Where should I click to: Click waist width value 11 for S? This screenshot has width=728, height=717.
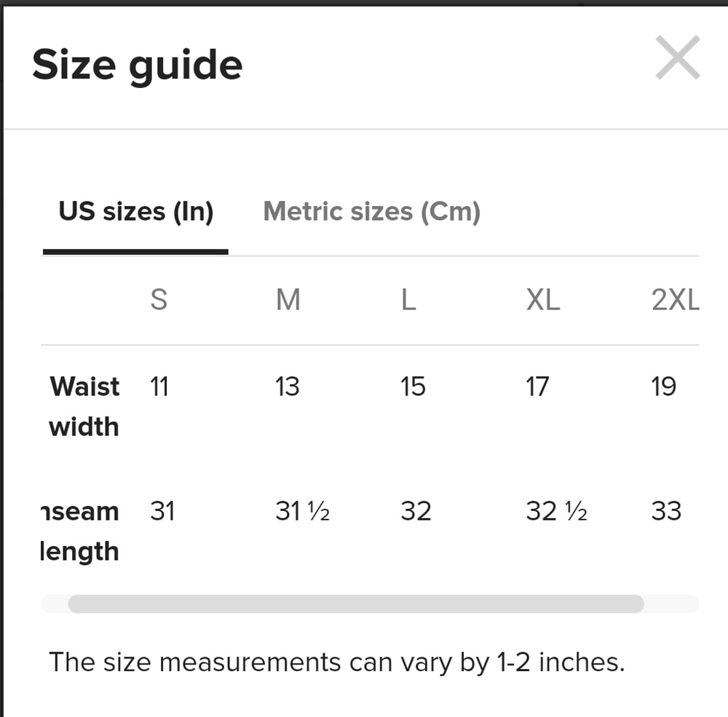click(159, 387)
